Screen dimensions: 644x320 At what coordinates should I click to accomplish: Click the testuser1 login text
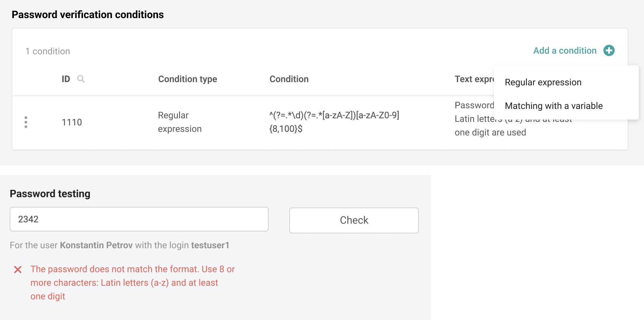click(210, 245)
